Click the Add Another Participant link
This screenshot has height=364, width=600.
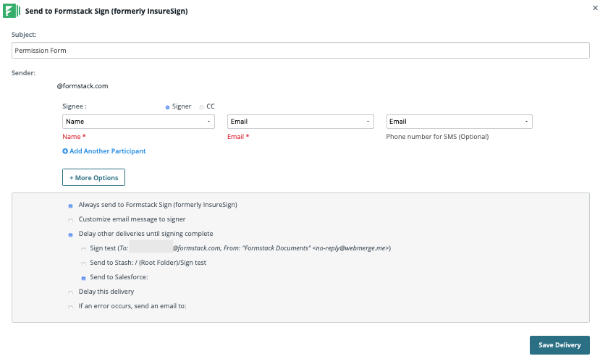(x=107, y=151)
